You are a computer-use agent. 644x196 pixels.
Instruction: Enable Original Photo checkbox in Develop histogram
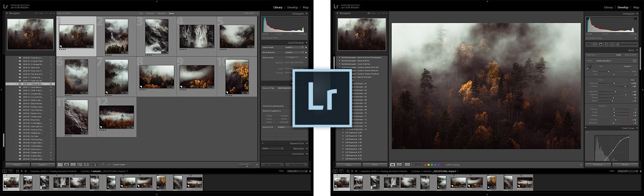(x=587, y=38)
